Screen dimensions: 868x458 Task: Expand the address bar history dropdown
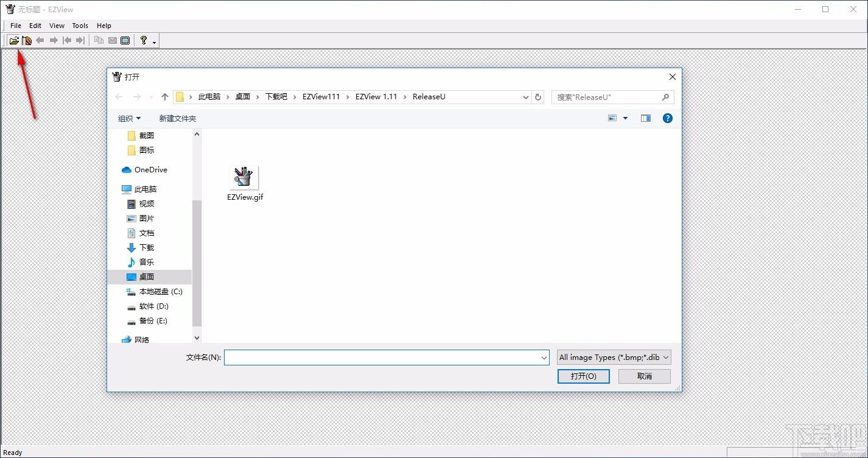point(526,97)
